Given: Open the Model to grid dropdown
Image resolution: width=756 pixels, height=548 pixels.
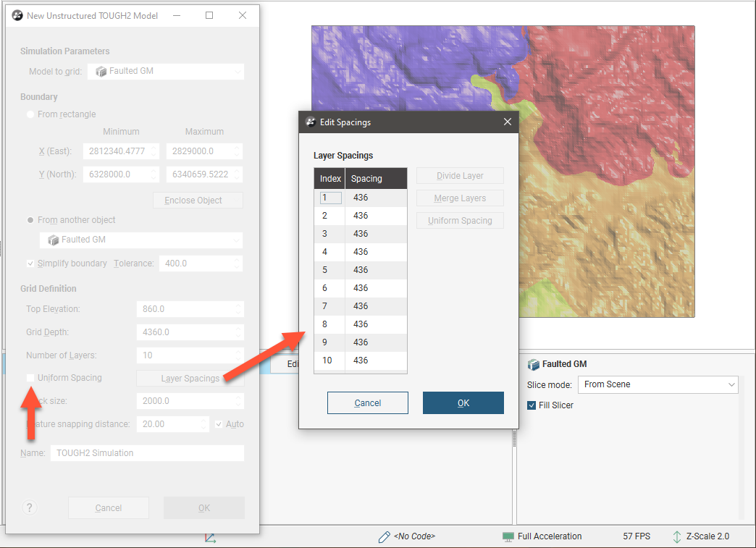Looking at the screenshot, I should 166,71.
